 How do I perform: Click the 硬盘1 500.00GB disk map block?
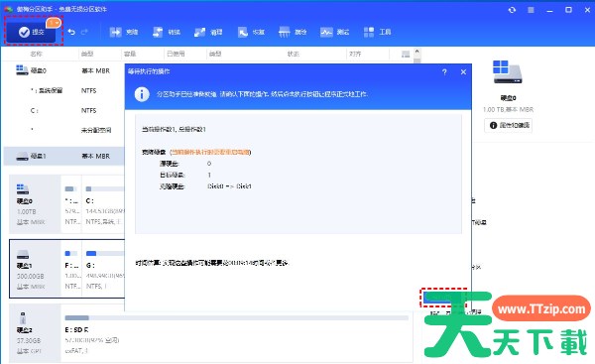pyautogui.click(x=35, y=269)
